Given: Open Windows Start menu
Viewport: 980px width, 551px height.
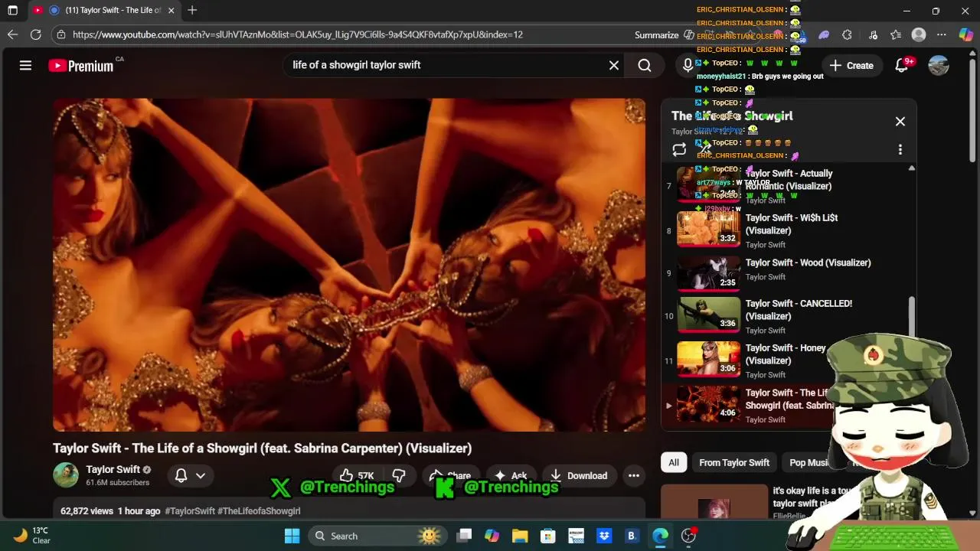Looking at the screenshot, I should point(292,536).
